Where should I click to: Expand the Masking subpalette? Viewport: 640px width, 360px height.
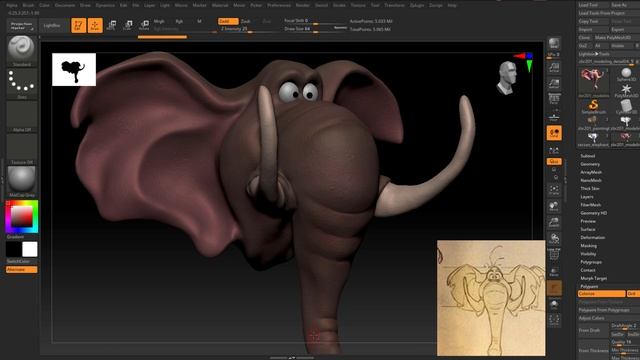pyautogui.click(x=589, y=246)
